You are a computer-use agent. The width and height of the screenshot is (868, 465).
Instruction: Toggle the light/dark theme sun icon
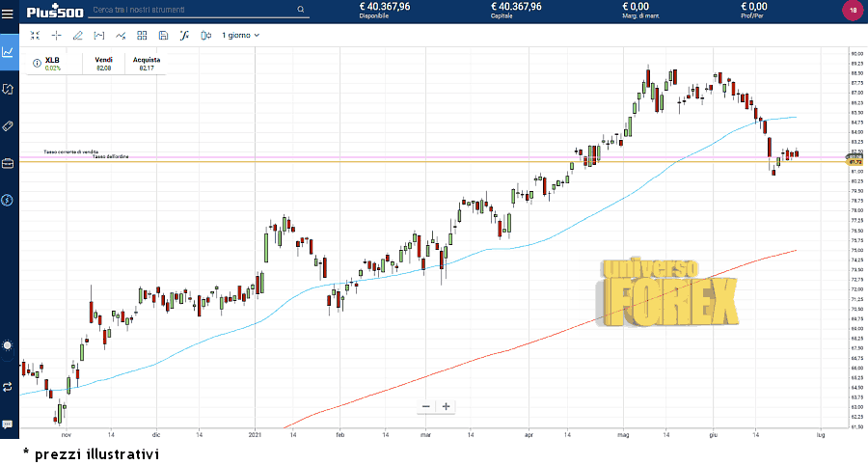point(9,345)
